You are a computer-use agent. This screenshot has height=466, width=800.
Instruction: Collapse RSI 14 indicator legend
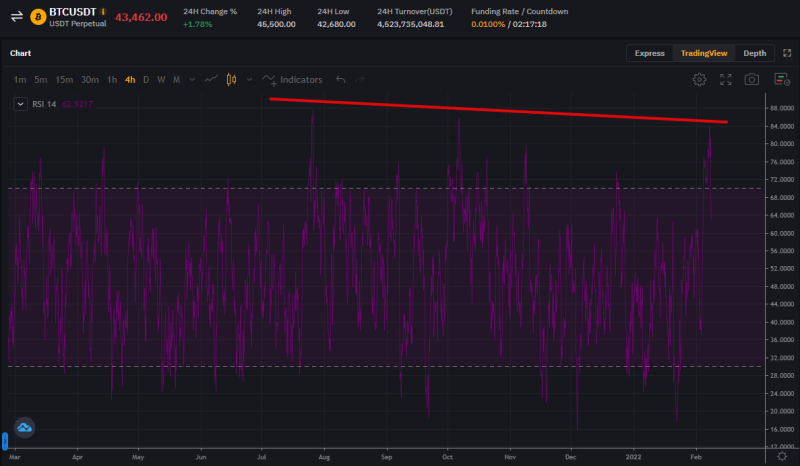[20, 104]
